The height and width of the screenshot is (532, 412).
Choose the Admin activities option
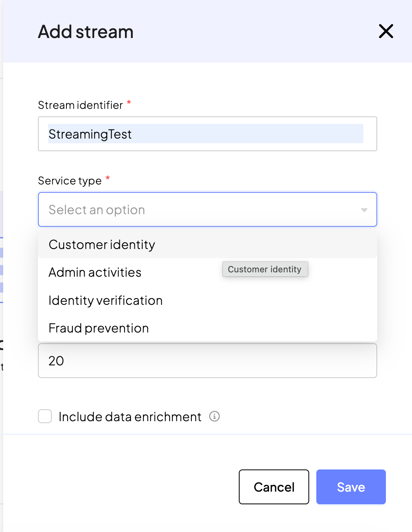(x=95, y=272)
